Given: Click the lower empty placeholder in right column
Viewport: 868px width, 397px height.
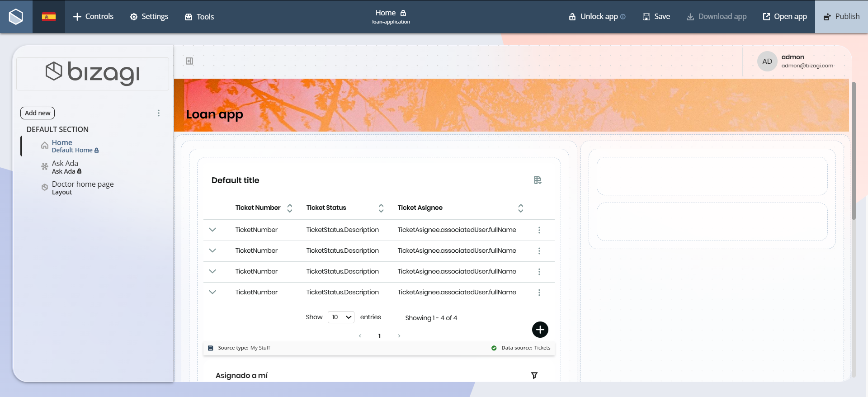Looking at the screenshot, I should click(712, 222).
